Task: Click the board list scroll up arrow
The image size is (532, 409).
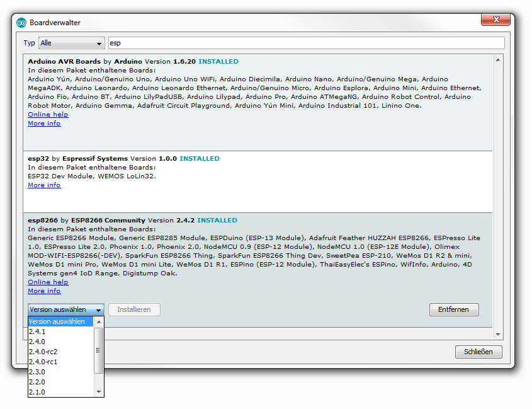Action: (498, 60)
